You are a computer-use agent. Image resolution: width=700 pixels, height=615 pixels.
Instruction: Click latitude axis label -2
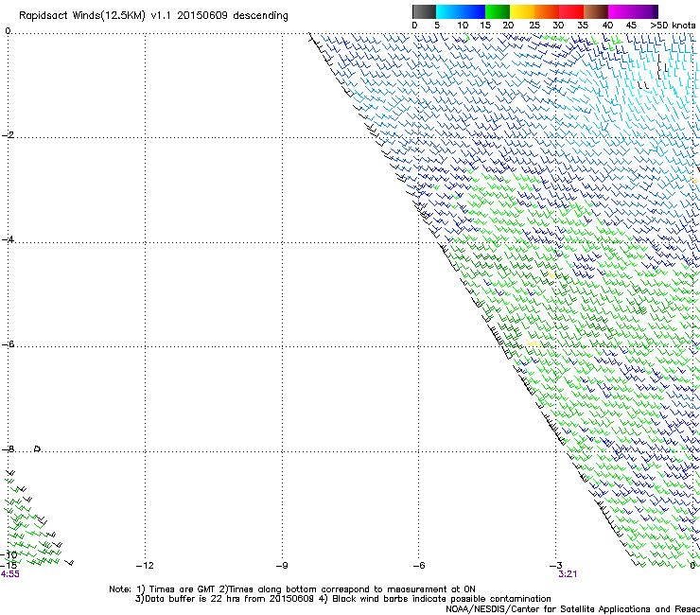coord(8,135)
